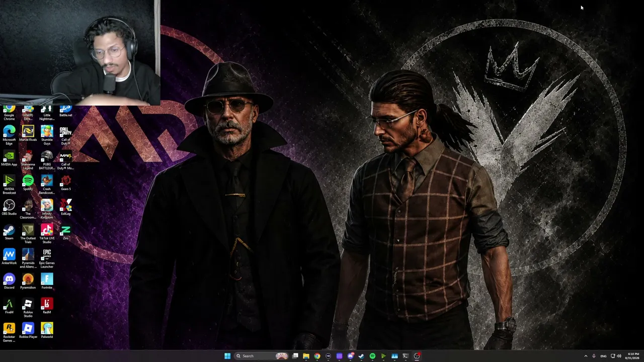Viewport: 644px width, 362px height.
Task: Launch Fortnite from the desktop
Action: [x=47, y=281]
